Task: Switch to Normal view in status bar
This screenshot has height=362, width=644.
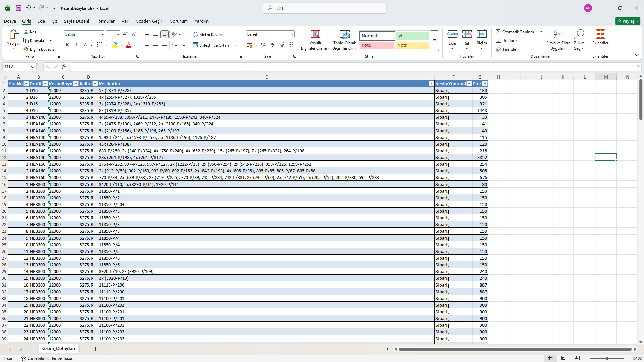Action: [x=550, y=358]
